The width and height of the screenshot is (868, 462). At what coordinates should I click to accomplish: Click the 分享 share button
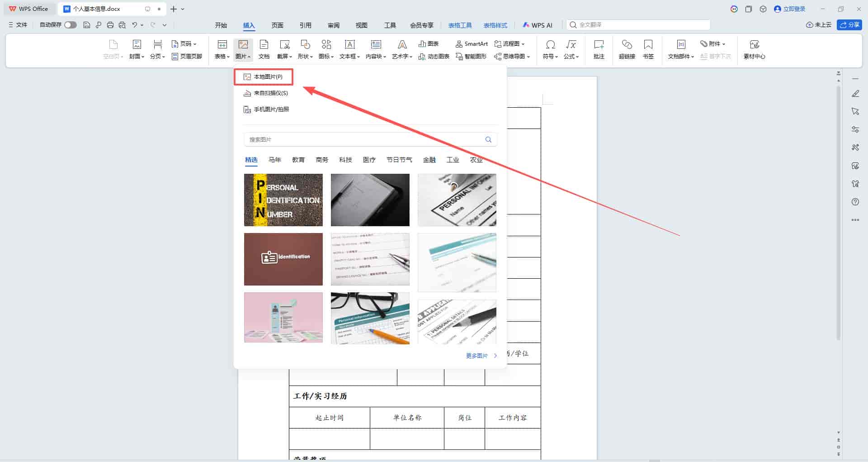click(x=849, y=25)
